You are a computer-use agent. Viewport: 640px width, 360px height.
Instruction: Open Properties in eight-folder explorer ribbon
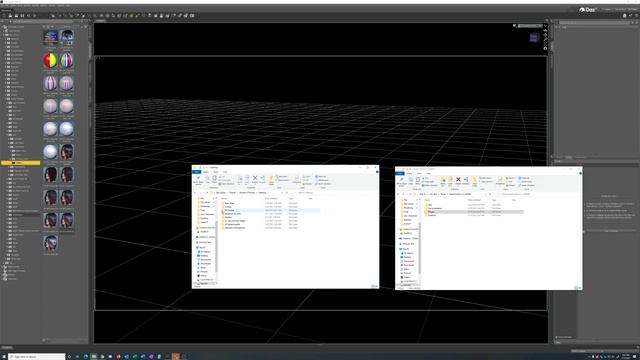[297, 180]
